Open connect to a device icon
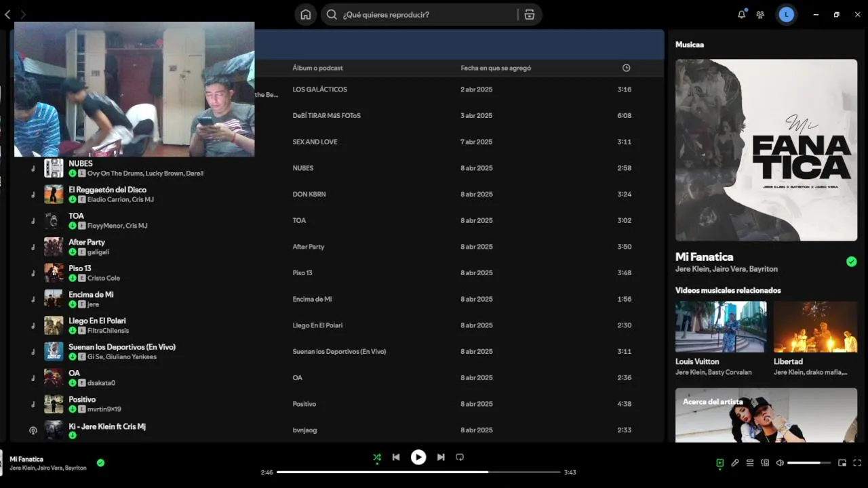The height and width of the screenshot is (488, 868). click(765, 463)
